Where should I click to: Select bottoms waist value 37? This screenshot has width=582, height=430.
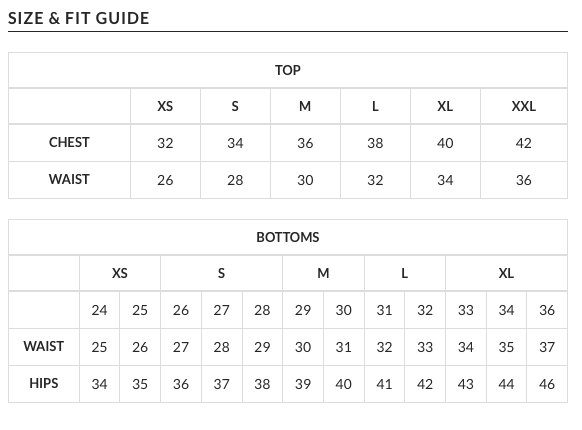(x=547, y=347)
